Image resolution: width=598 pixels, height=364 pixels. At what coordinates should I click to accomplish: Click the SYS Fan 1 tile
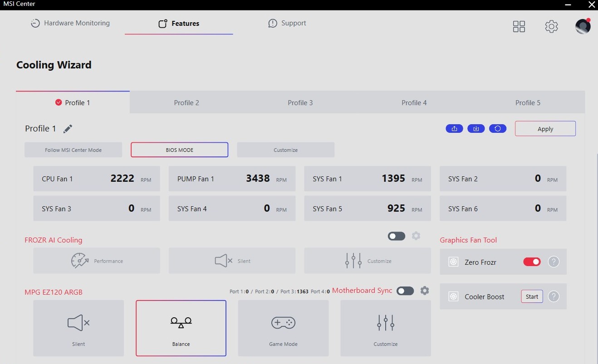click(x=368, y=179)
